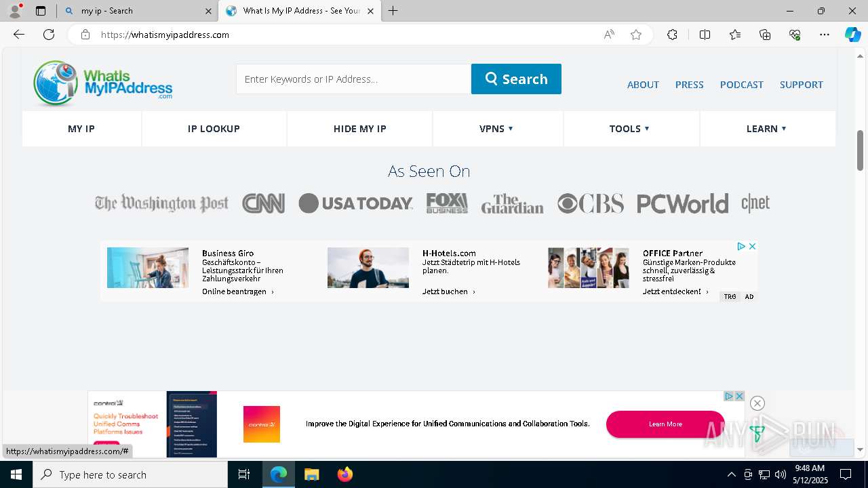The width and height of the screenshot is (868, 488).
Task: Click the page vertical scrollbar thumb
Action: (861, 150)
